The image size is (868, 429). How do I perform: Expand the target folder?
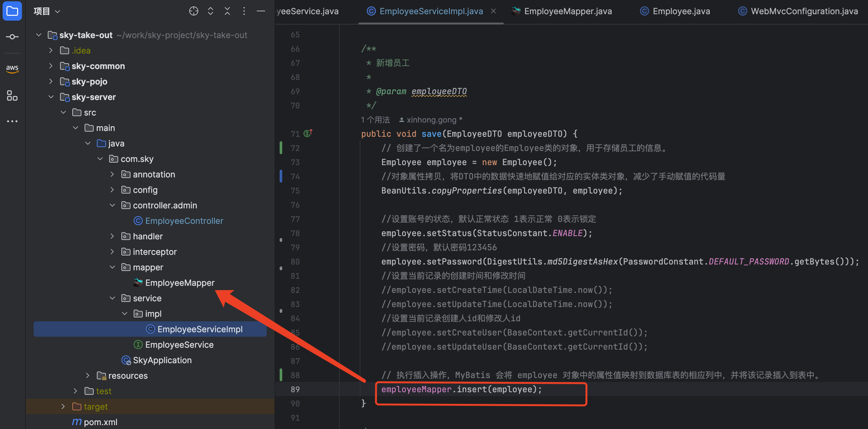tap(63, 406)
